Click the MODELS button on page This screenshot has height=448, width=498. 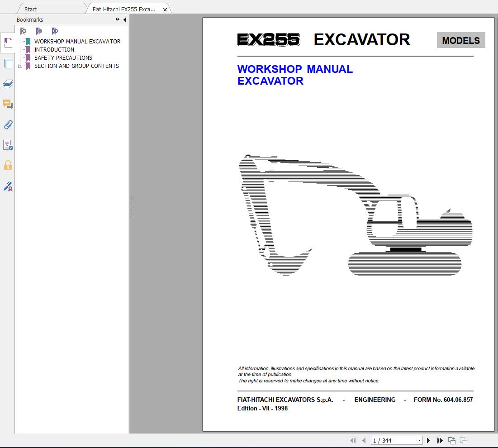(x=460, y=40)
